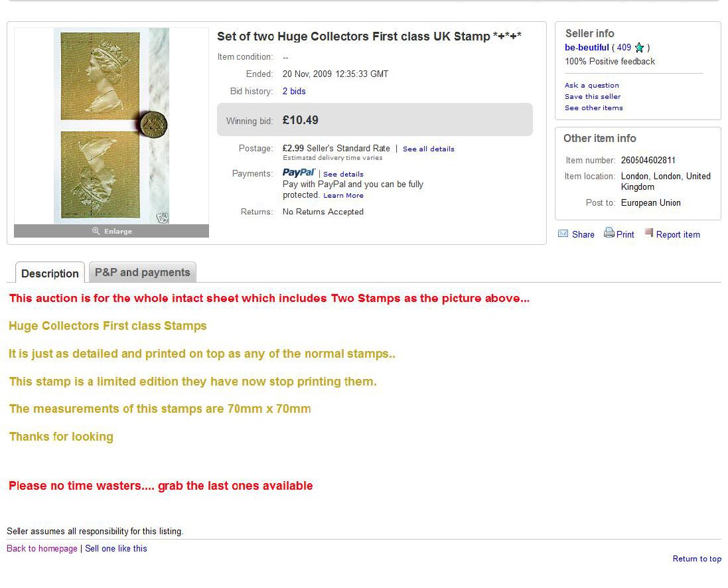Open seller profile be-beutiful
This screenshot has height=588, width=728.
[x=587, y=48]
